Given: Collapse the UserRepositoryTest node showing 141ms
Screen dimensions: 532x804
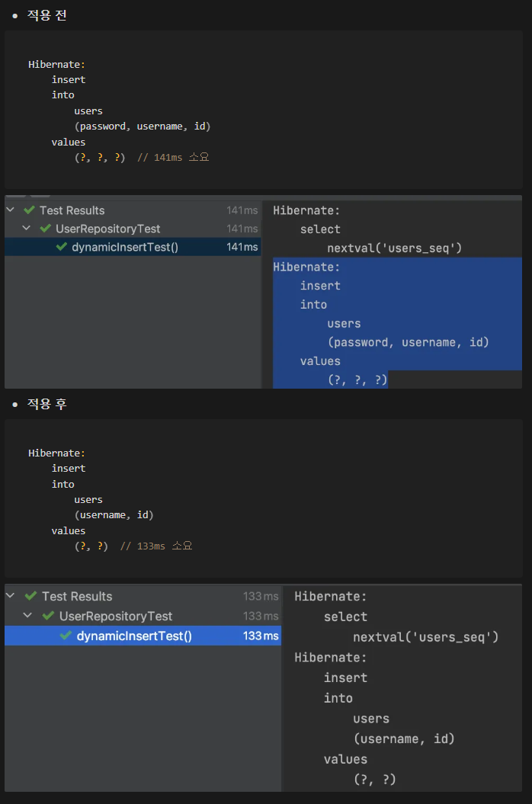Looking at the screenshot, I should [x=26, y=229].
